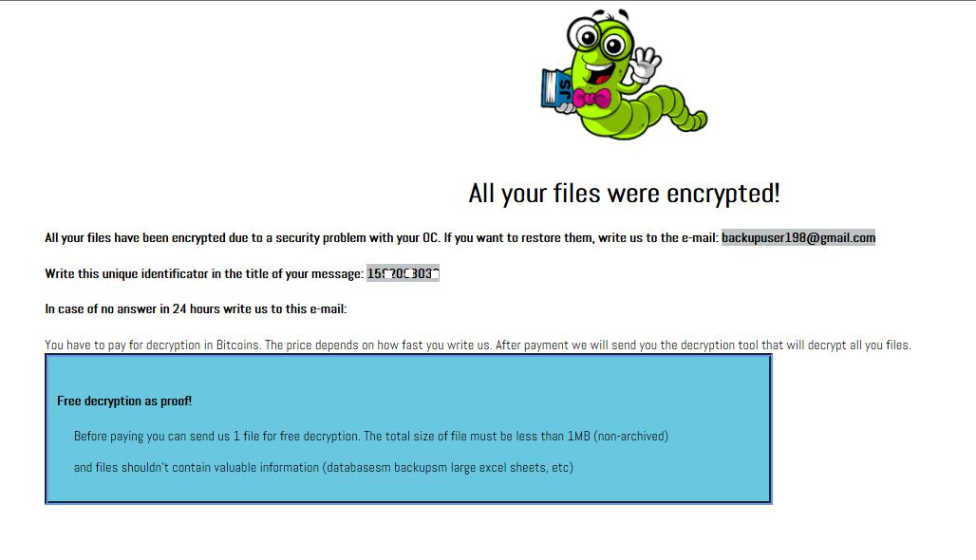
Task: Click the worm's waving white glove
Action: coord(645,65)
